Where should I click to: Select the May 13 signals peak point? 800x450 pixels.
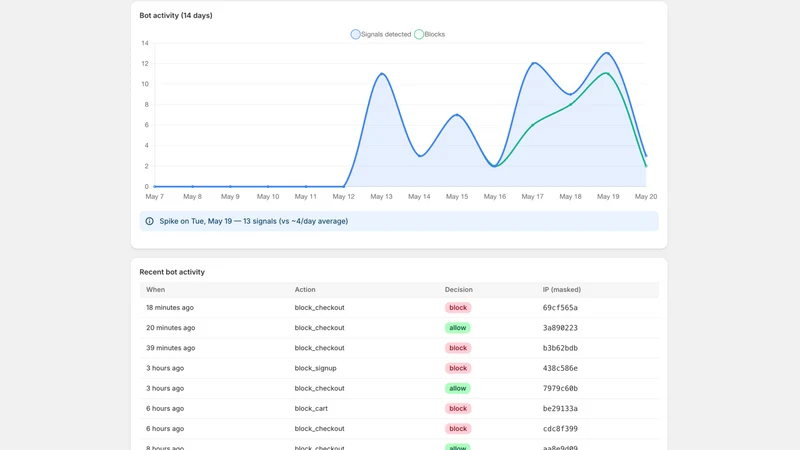[382, 74]
